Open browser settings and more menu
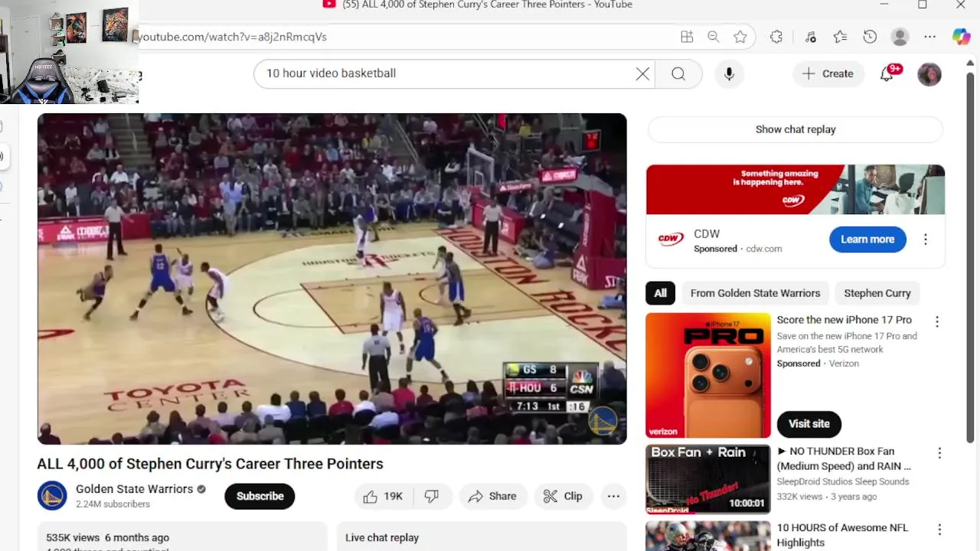 (929, 37)
